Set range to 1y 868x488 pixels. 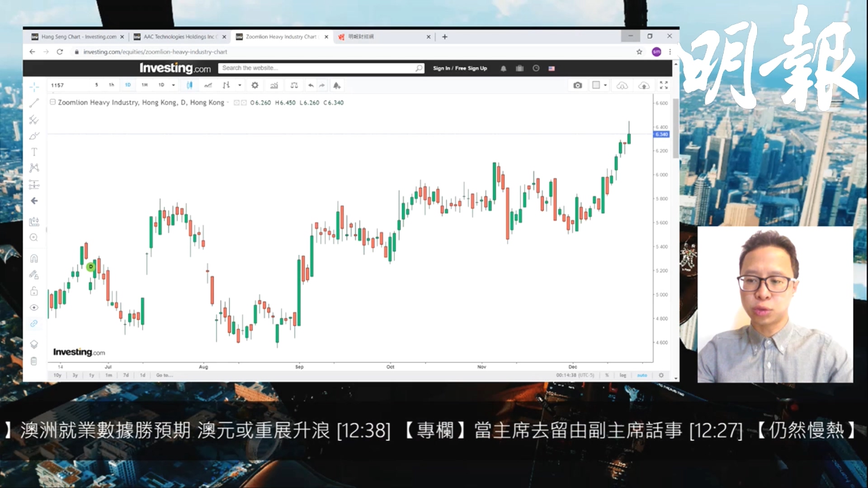click(91, 375)
